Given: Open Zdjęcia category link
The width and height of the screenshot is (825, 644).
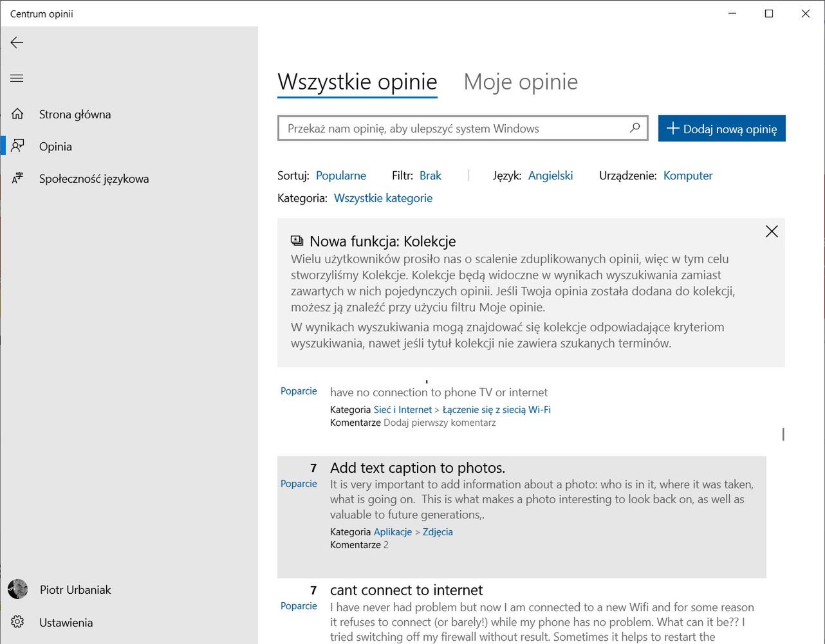Looking at the screenshot, I should click(x=438, y=532).
